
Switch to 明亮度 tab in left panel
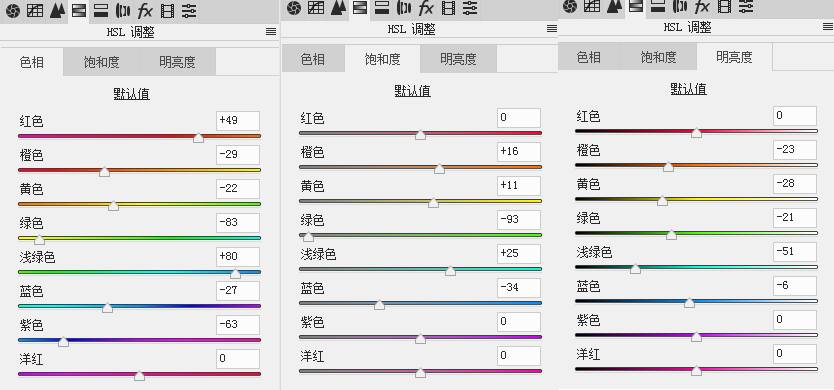pyautogui.click(x=178, y=62)
